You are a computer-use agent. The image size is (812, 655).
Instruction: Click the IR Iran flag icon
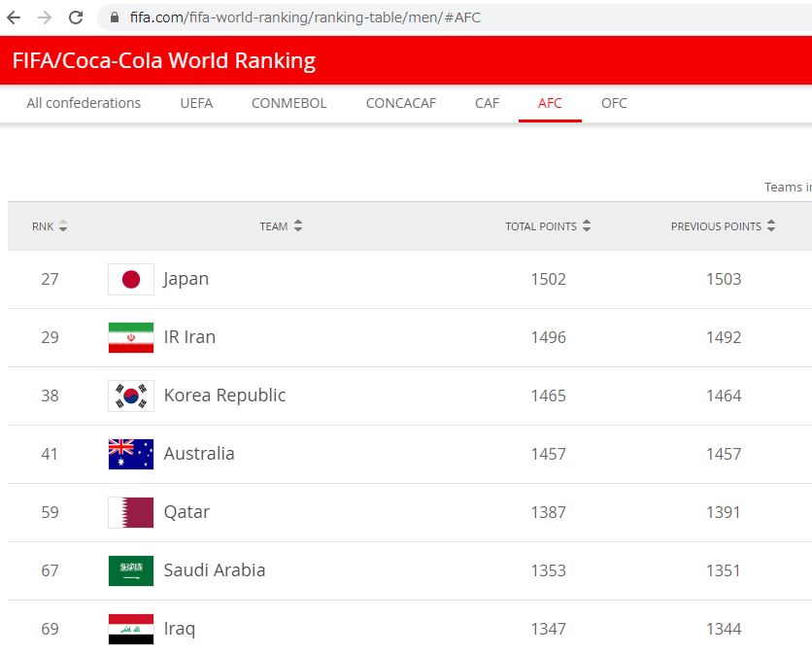[x=130, y=337]
